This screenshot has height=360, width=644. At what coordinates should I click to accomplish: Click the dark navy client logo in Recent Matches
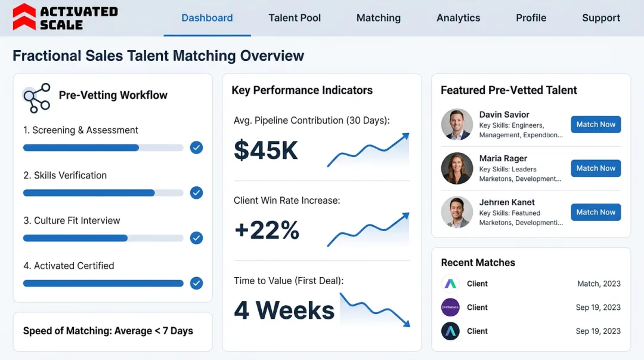point(450,331)
